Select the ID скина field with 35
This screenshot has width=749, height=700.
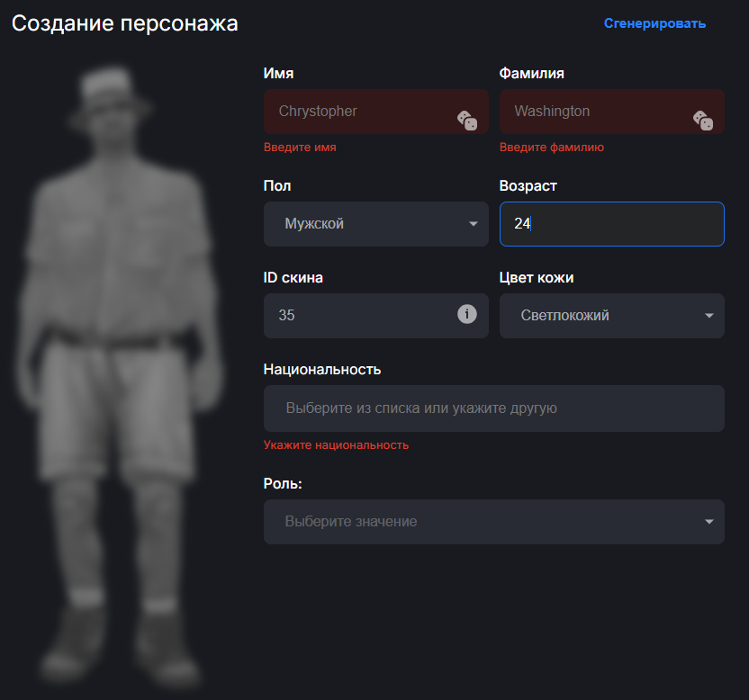click(376, 316)
